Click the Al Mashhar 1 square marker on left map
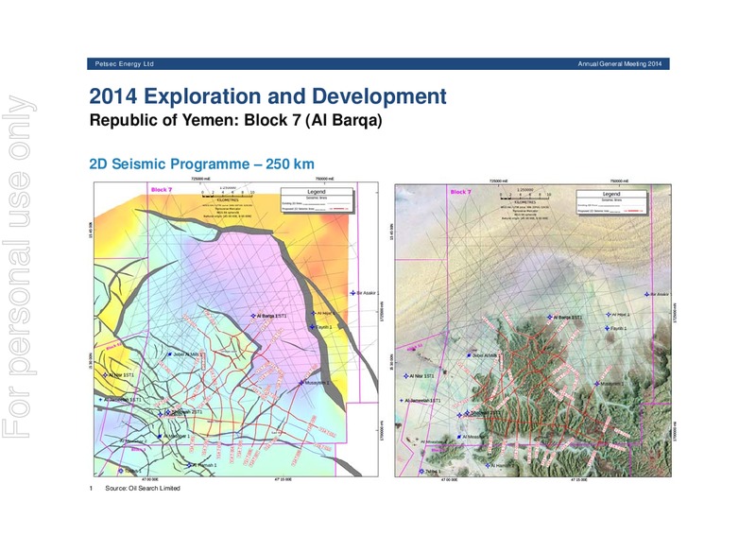 pos(160,436)
